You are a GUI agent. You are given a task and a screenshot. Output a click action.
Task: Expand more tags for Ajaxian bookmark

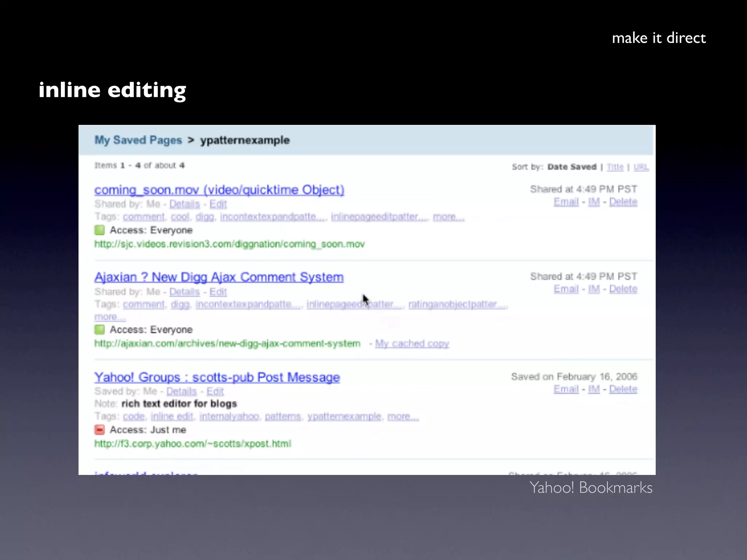[110, 317]
